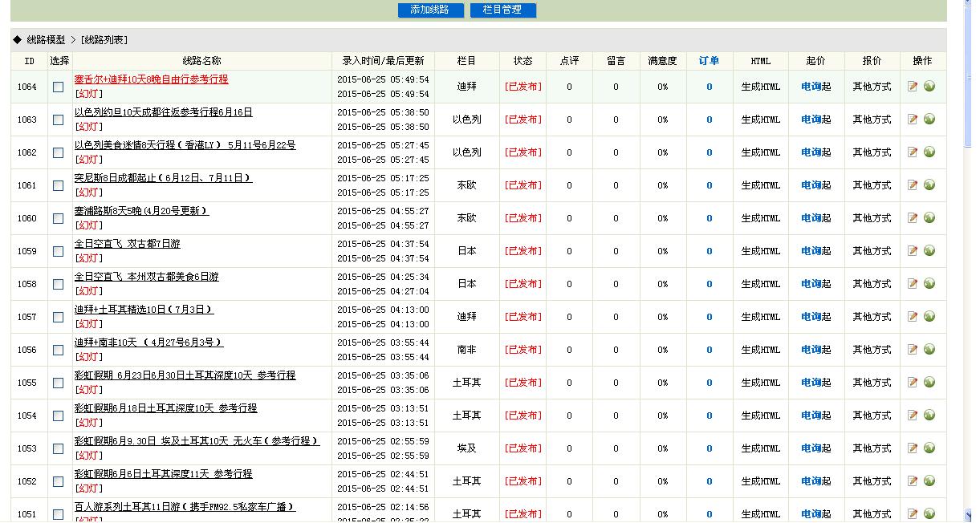
Task: Click edit icon for row 1060
Action: point(913,217)
